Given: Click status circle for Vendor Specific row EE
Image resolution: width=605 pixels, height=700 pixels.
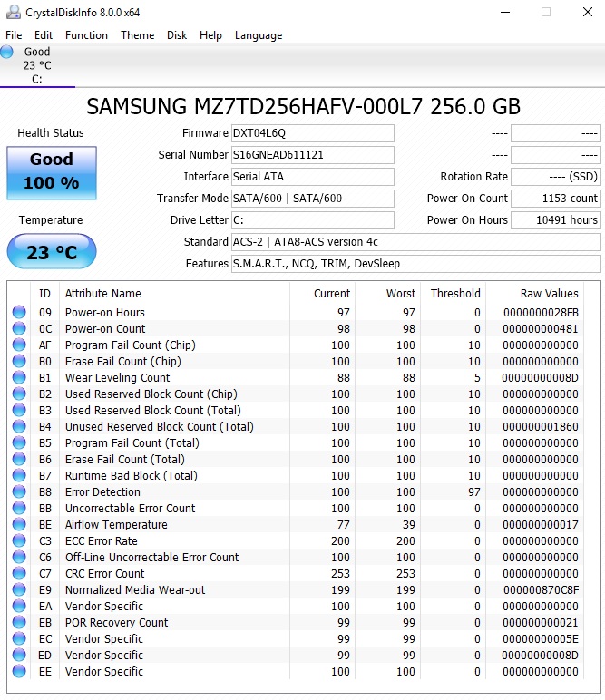Looking at the screenshot, I should point(19,671).
